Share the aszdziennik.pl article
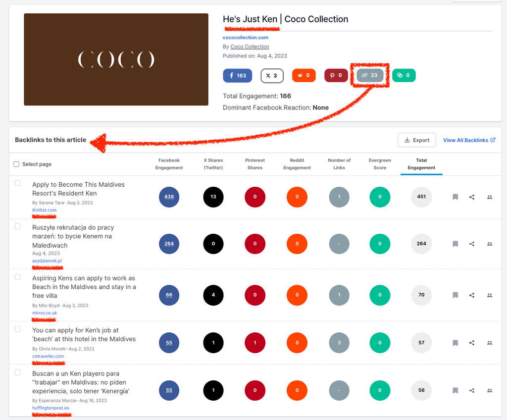 [x=472, y=244]
